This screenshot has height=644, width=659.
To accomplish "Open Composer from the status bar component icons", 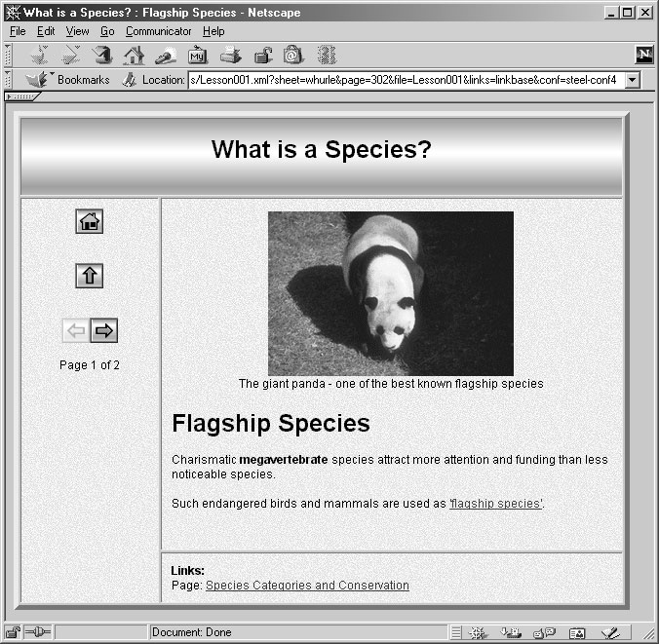I will pyautogui.click(x=610, y=633).
